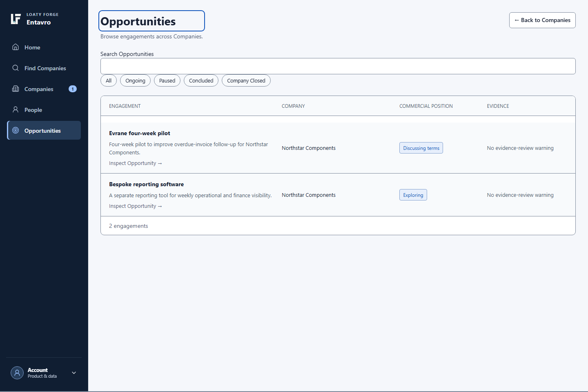
Task: Click the Bespoke reporting software title
Action: [x=146, y=184]
